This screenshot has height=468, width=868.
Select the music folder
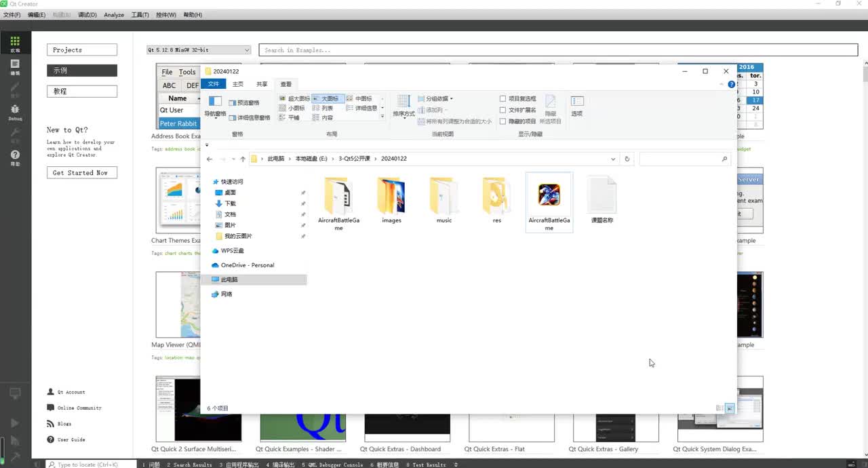444,200
